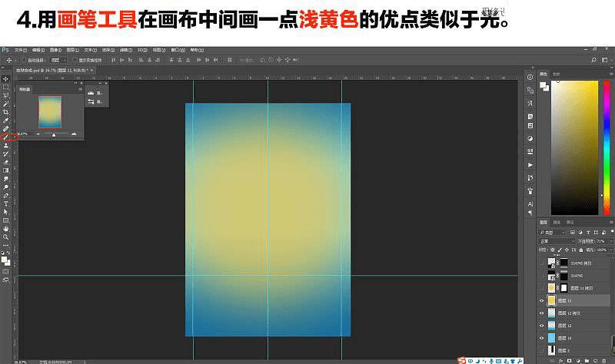Click the foreground color swatch in toolbox
The width and height of the screenshot is (615, 364).
(4, 259)
